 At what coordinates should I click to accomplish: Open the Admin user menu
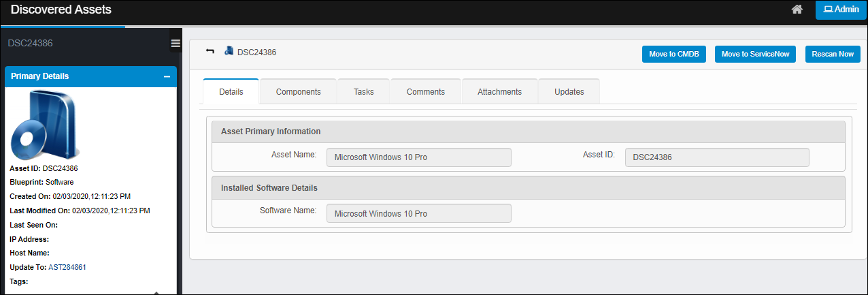(841, 10)
